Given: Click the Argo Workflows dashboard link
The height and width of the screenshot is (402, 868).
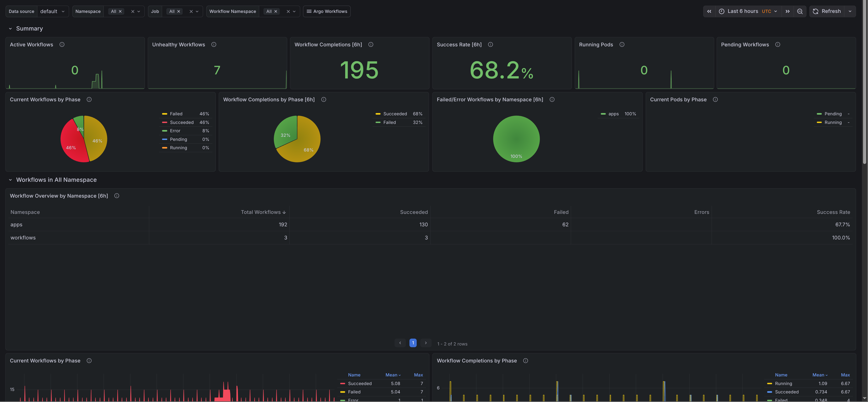Looking at the screenshot, I should coord(327,11).
